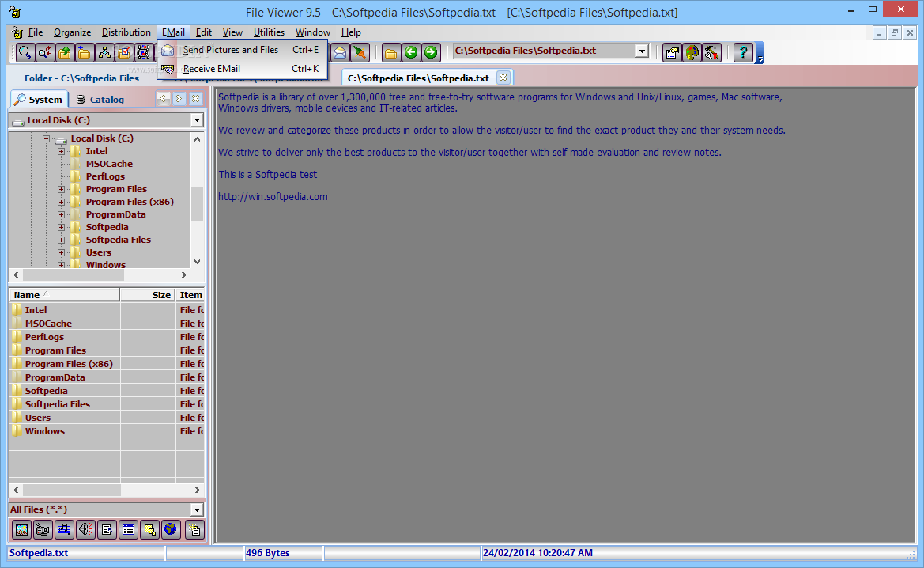Screen dimensions: 924x568
Task: Sort file list by Size column
Action: [x=148, y=295]
